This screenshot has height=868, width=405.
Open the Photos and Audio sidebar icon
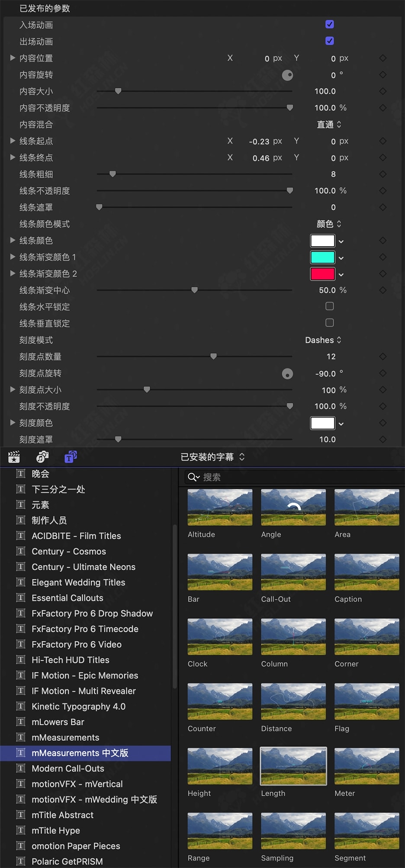pyautogui.click(x=42, y=457)
